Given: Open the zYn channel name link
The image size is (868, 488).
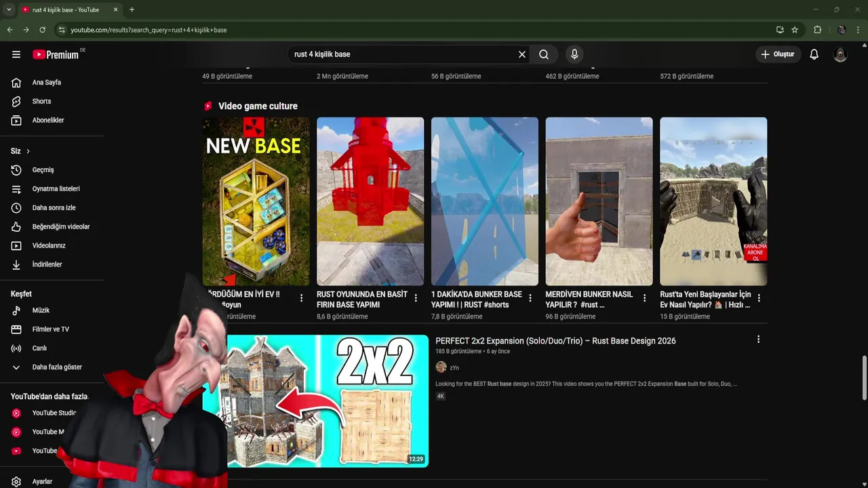Looking at the screenshot, I should coord(454,368).
